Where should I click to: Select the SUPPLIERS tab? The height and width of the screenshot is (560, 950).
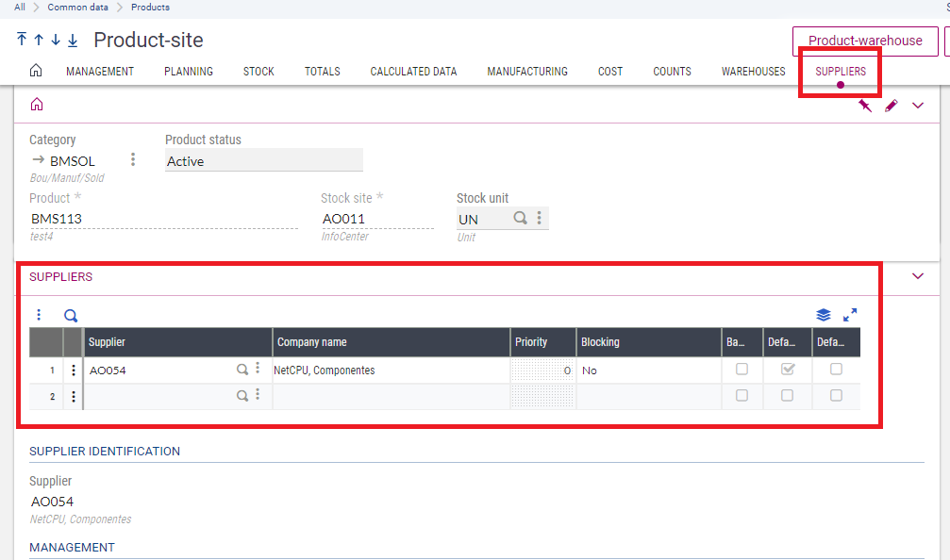click(x=841, y=72)
